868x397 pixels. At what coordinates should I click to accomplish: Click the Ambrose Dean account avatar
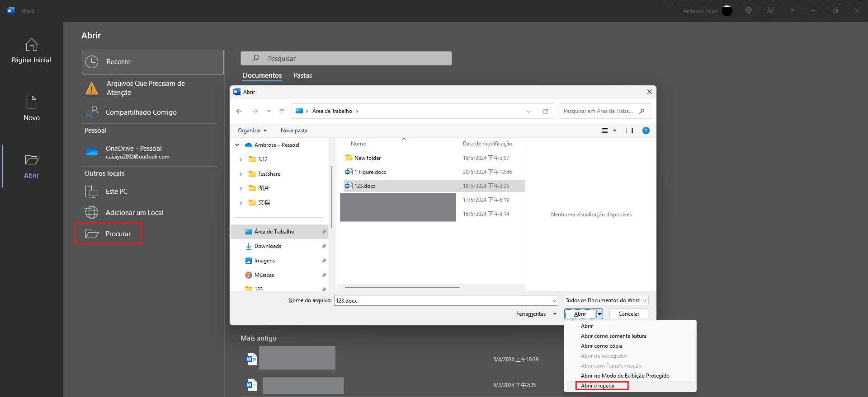click(x=727, y=11)
